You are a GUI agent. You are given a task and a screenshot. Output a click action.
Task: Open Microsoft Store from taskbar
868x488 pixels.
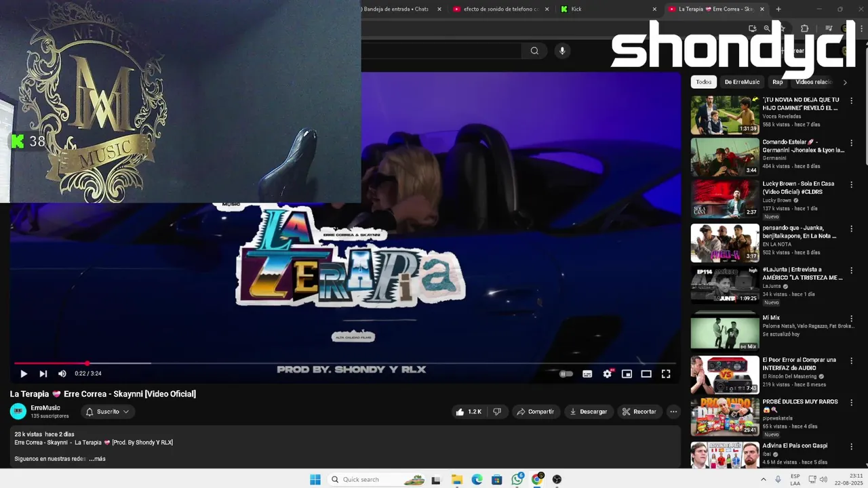497,479
